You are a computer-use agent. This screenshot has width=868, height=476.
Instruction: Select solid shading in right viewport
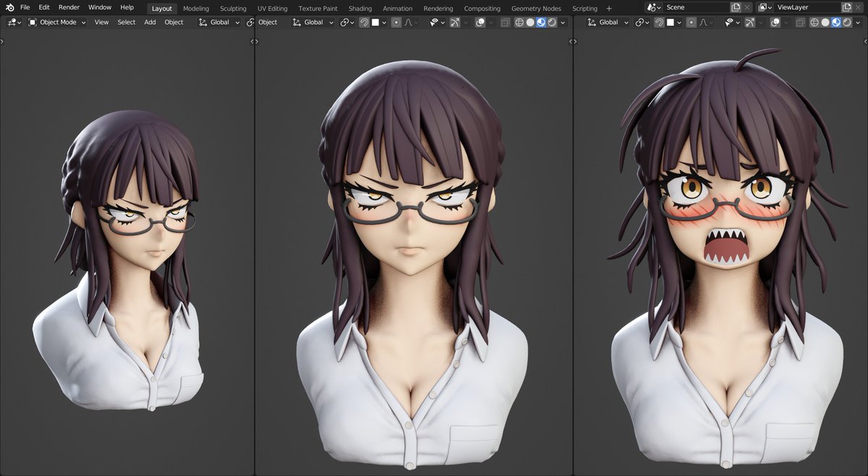click(825, 22)
